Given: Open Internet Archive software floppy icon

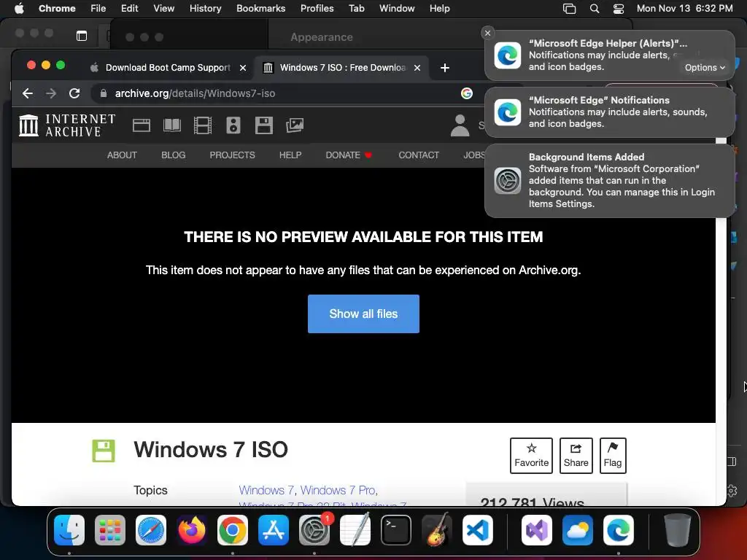Looking at the screenshot, I should click(264, 125).
